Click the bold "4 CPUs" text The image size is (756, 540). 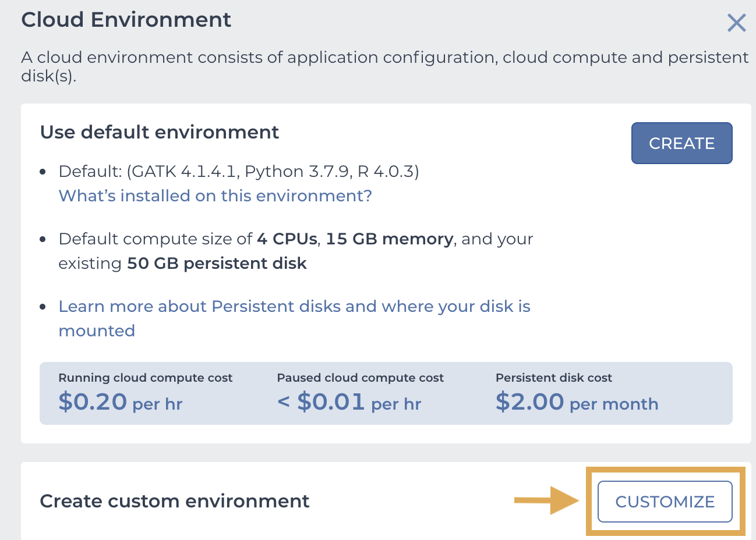287,239
